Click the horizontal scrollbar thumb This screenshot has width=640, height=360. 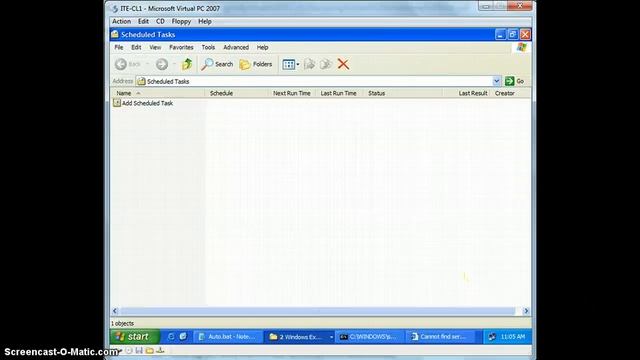[317, 311]
